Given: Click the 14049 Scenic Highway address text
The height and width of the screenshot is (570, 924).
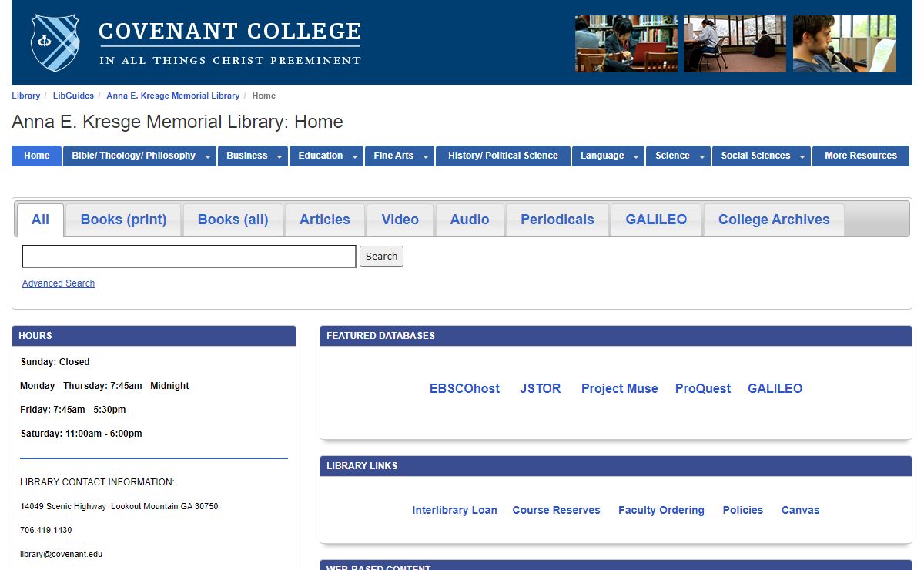Looking at the screenshot, I should 119,506.
